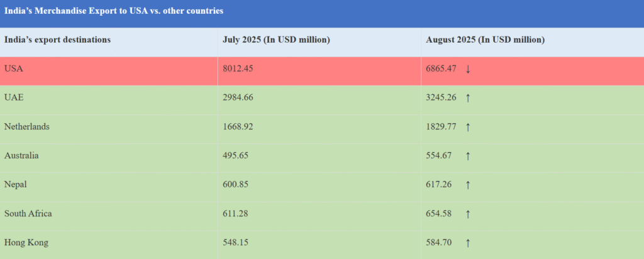Select the USA August value 6865.47

442,69
